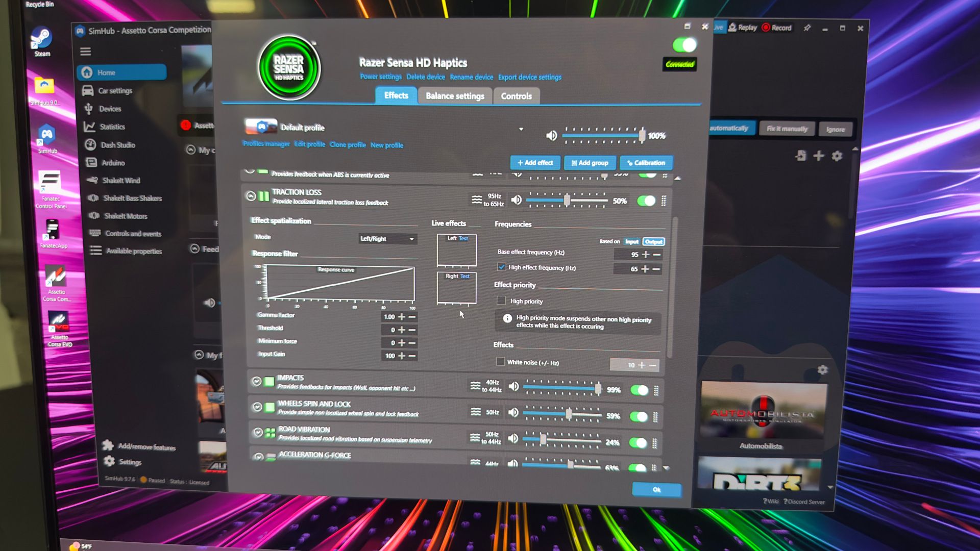The height and width of the screenshot is (551, 980).
Task: Open the Profiles manager link
Action: click(266, 144)
